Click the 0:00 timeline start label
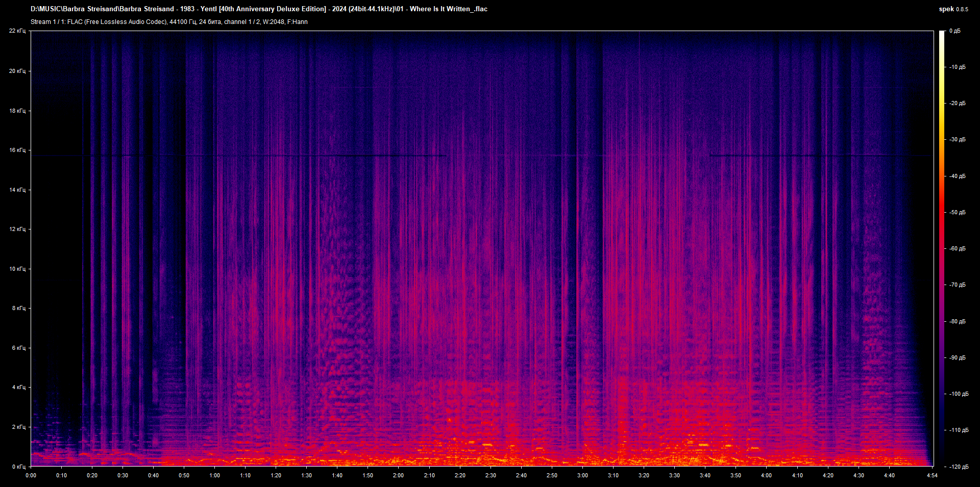The height and width of the screenshot is (487, 980). (31, 475)
